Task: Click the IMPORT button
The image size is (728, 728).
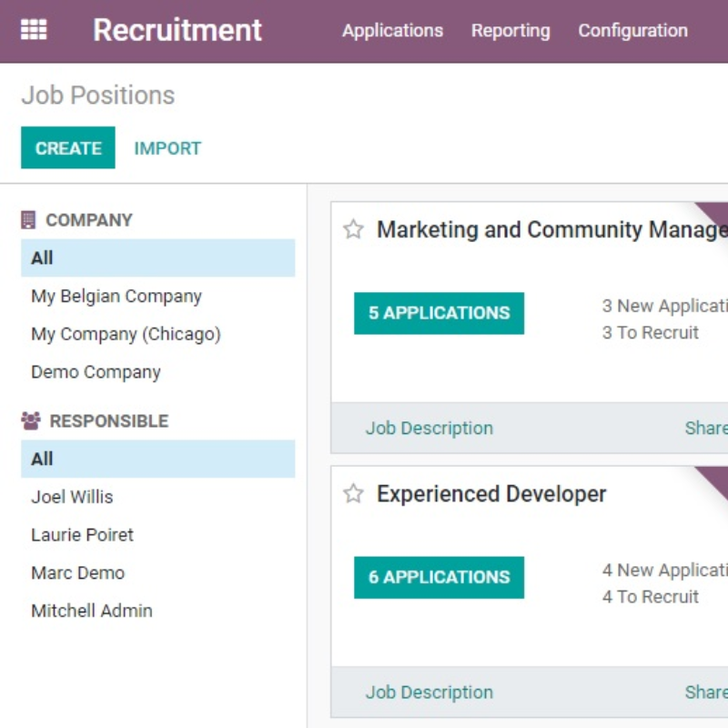Action: 167,148
